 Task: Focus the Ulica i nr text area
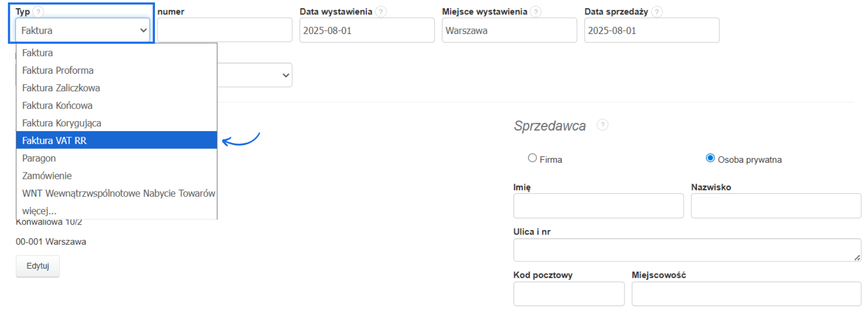pos(688,250)
